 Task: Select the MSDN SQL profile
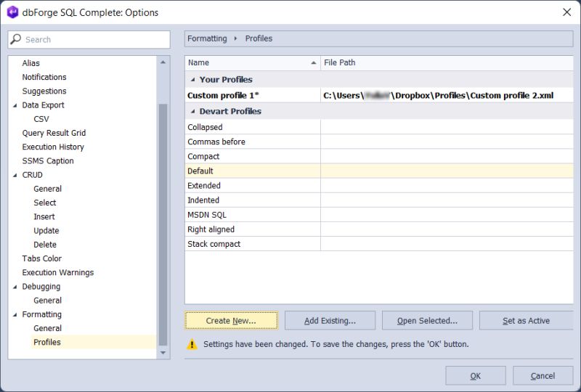click(378, 215)
